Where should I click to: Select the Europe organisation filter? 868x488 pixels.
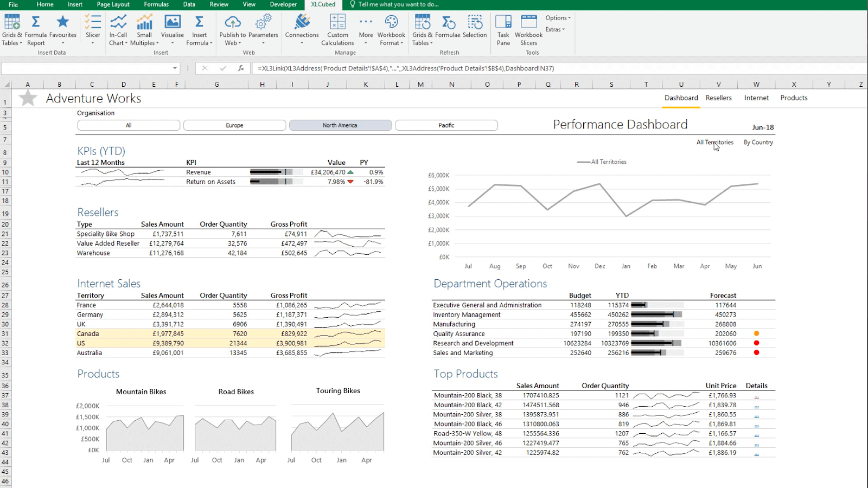[234, 125]
